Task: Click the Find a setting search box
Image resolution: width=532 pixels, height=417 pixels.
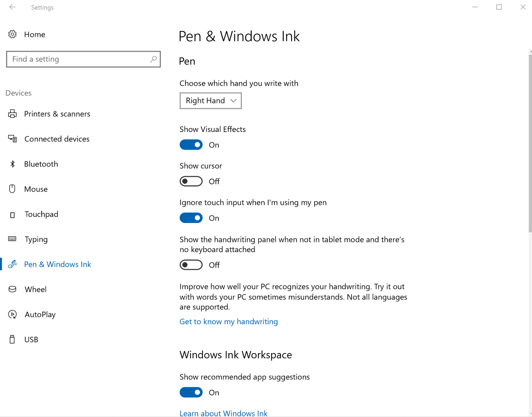Action: click(83, 59)
